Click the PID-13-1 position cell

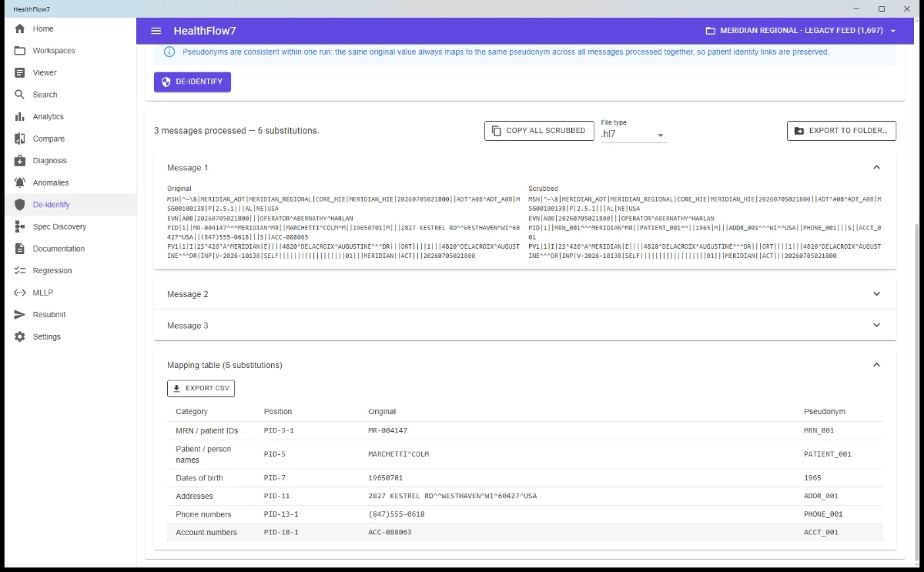(281, 514)
